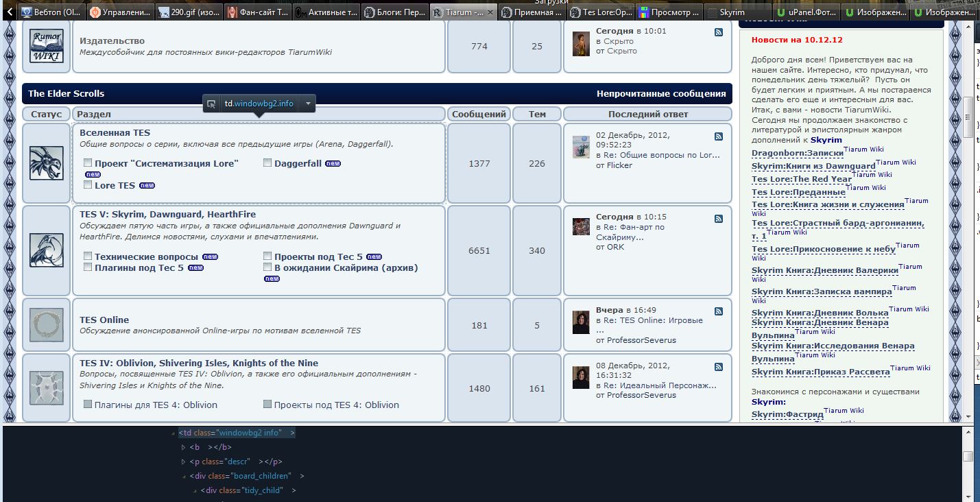Click the tab scroll-left arrow in tab bar
The height and width of the screenshot is (502, 980).
10,12
